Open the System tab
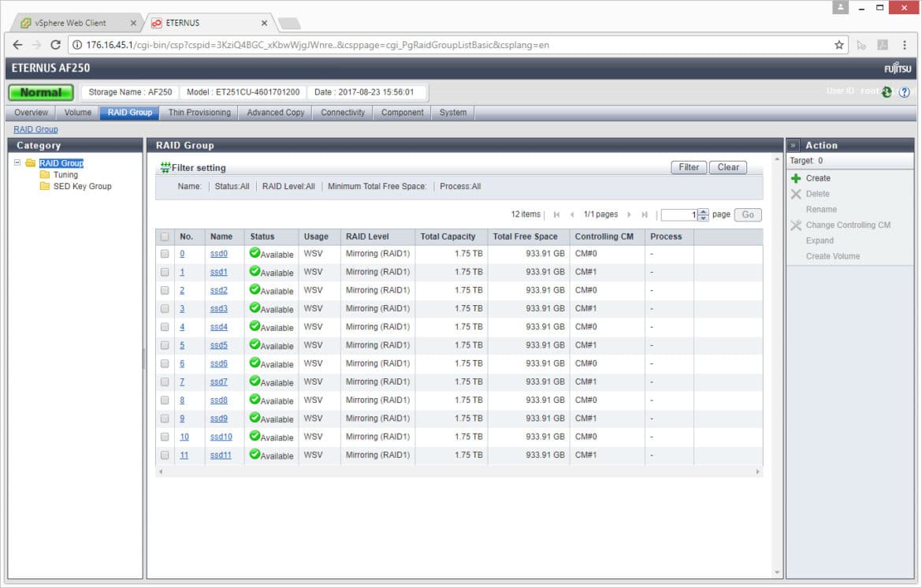The image size is (922, 588). [x=453, y=112]
